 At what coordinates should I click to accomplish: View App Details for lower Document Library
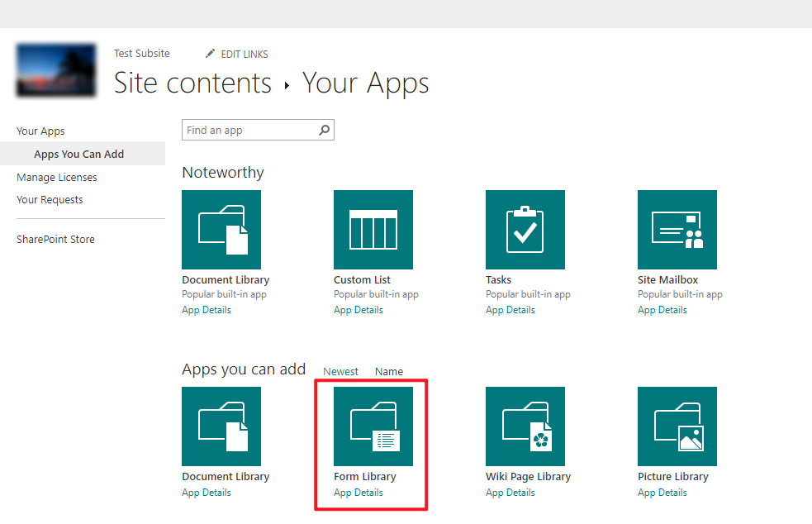click(207, 493)
